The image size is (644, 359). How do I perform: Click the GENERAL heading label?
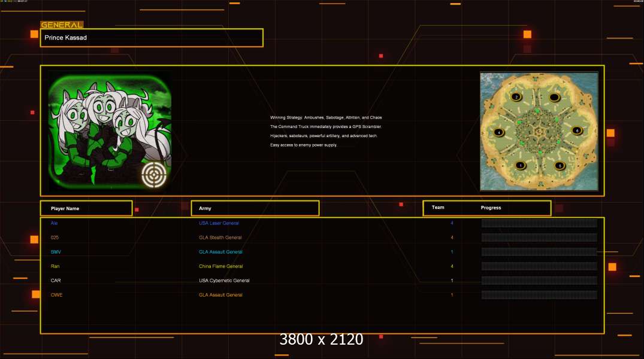click(x=62, y=25)
